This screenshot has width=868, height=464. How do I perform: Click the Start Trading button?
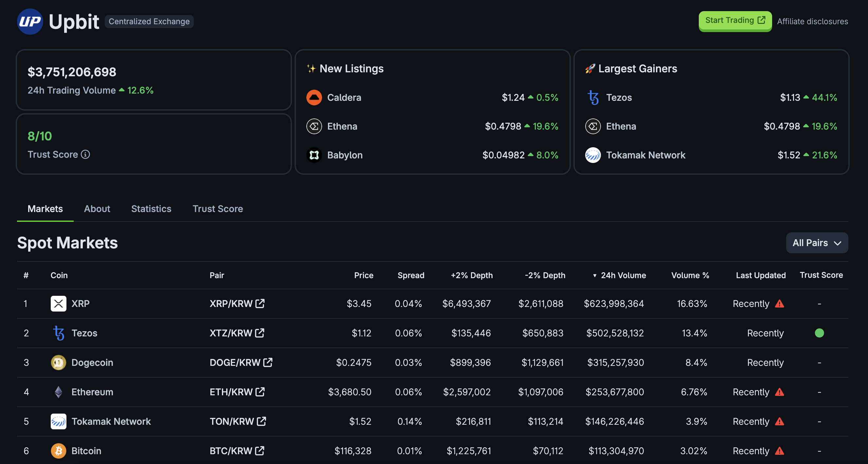tap(735, 21)
